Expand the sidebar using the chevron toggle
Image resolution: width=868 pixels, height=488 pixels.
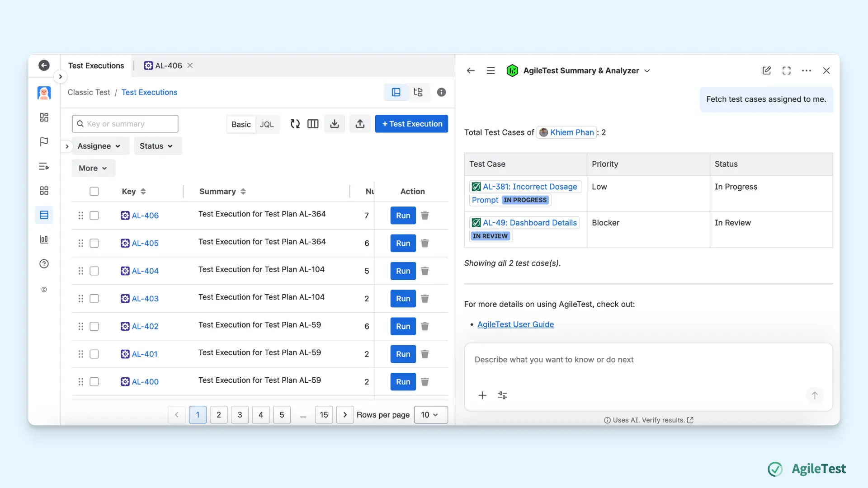61,77
